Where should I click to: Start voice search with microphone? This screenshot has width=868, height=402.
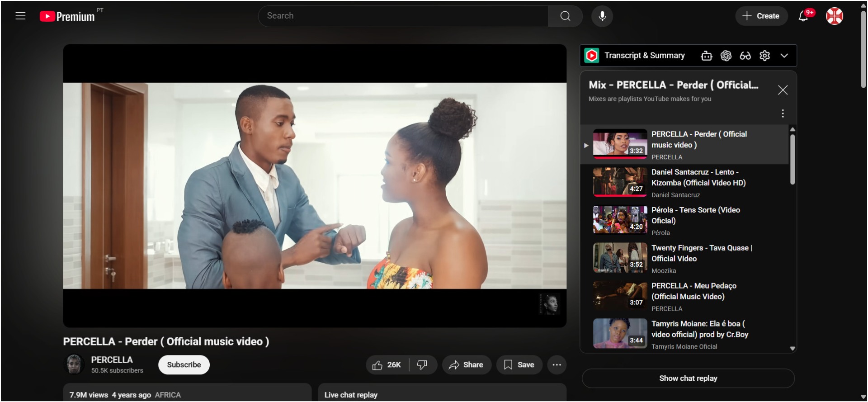602,16
